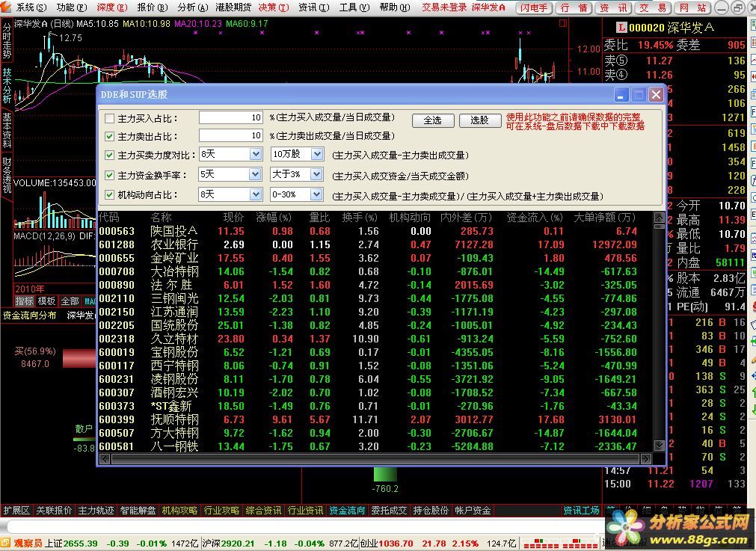Open the 8天 dropdown for 机构动向占比
Screen dimensions: 756x551
point(256,194)
